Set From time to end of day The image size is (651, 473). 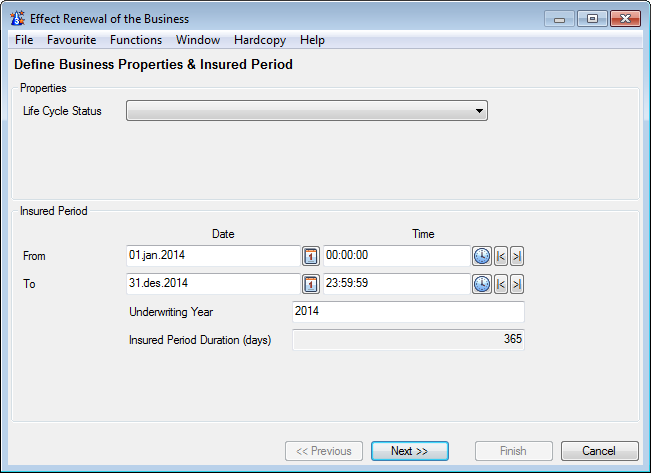coord(517,257)
